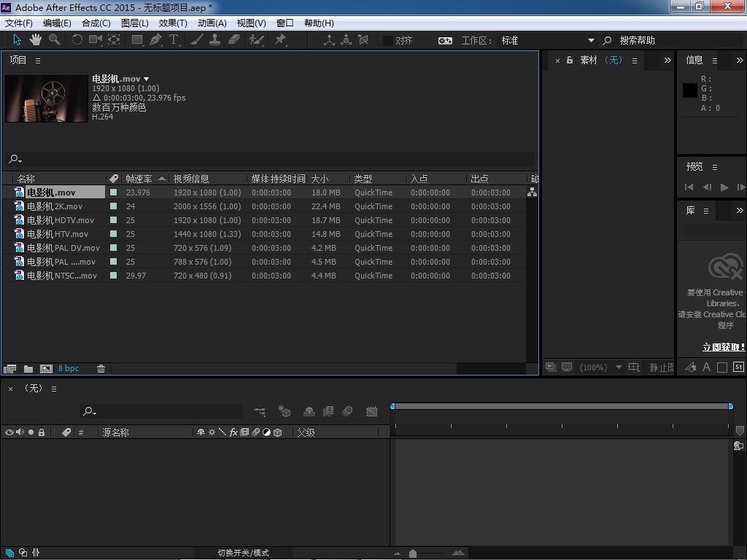Open the timeline panel menu
The width and height of the screenshot is (747, 560).
54,389
